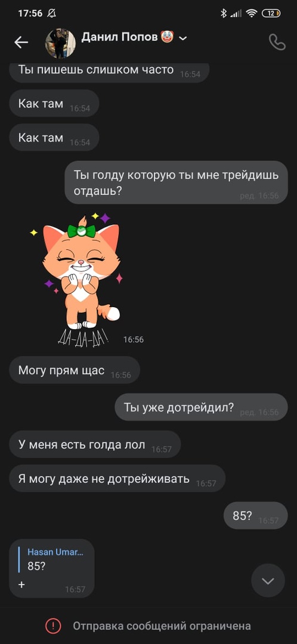Tap the red restriction warning icon

tap(53, 626)
